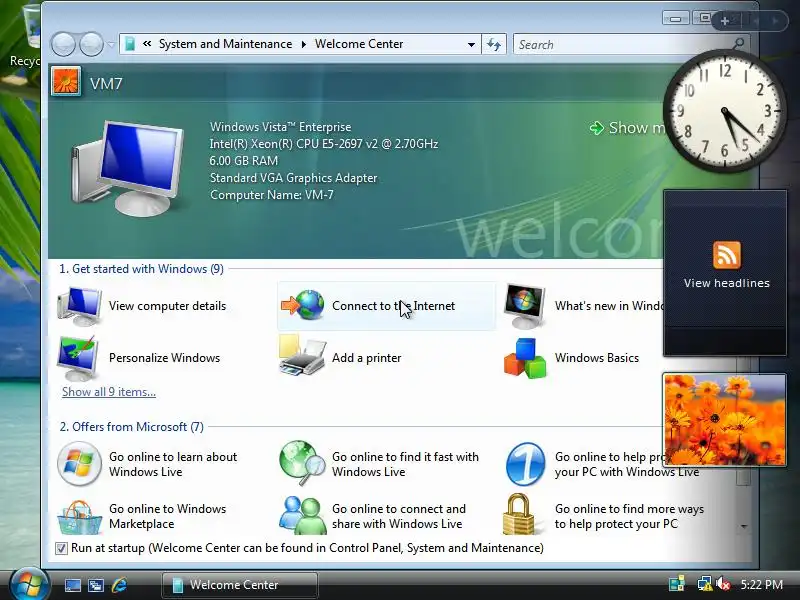Click View headlines in feed gadget
The image size is (800, 600).
tap(727, 283)
